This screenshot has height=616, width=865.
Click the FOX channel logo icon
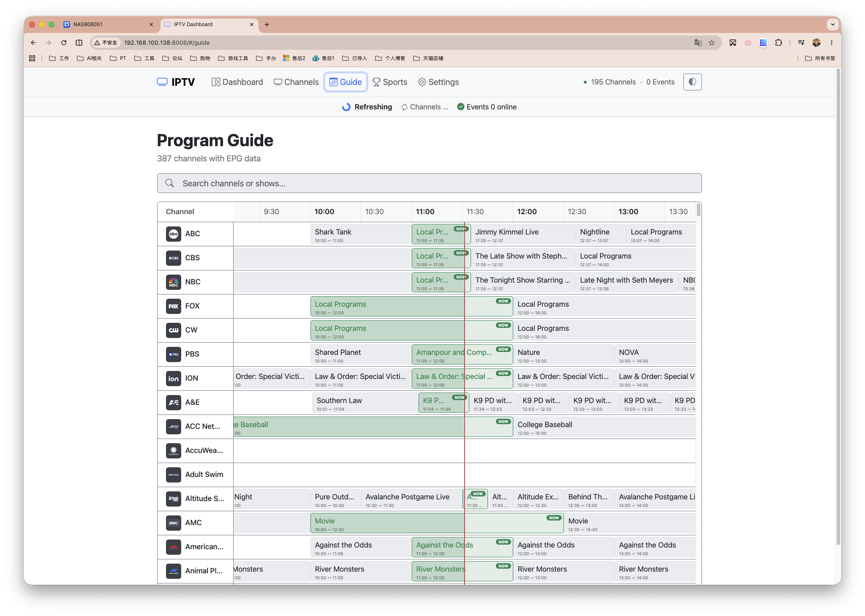(174, 306)
